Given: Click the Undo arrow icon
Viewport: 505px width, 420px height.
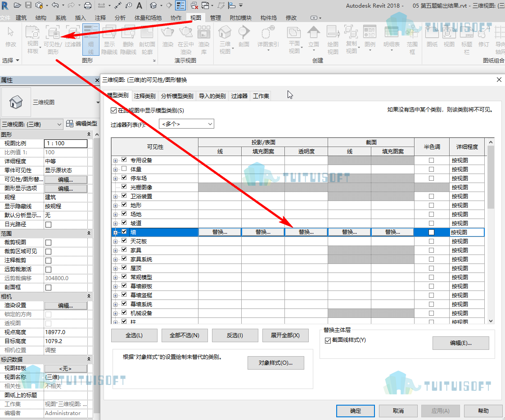Looking at the screenshot, I should pyautogui.click(x=55, y=5).
